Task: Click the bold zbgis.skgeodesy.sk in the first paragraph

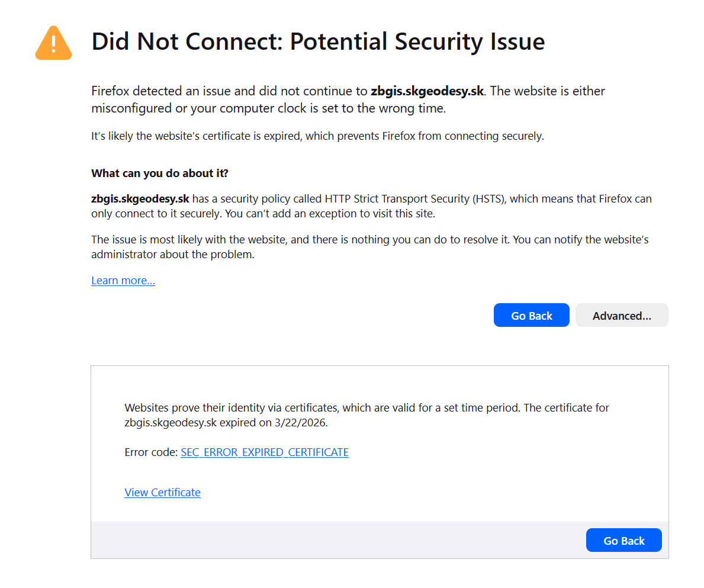Action: 427,91
